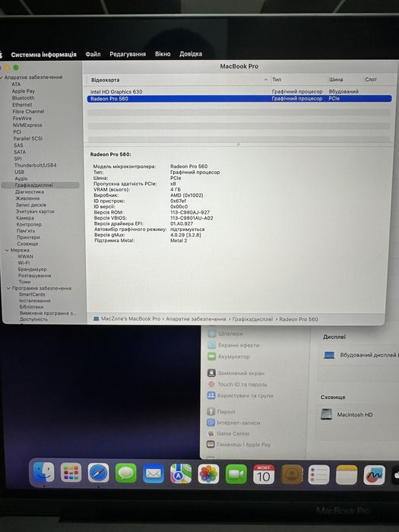Open Системна інформація app menu

pos(43,55)
